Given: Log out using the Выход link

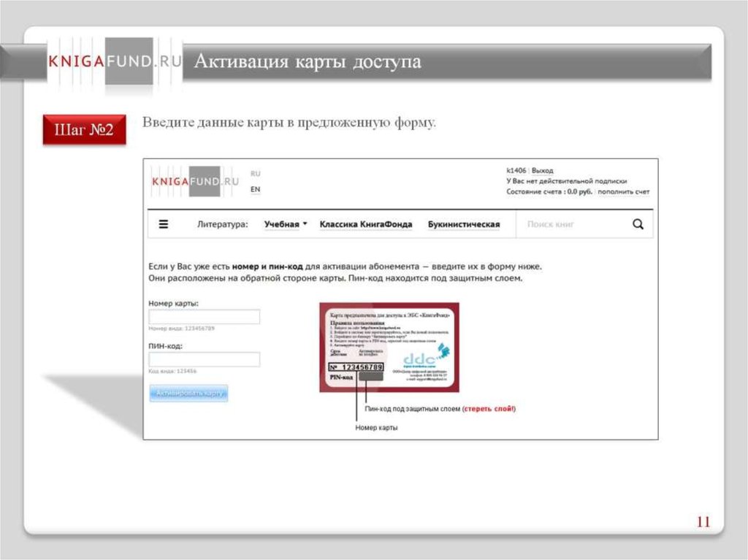Looking at the screenshot, I should [x=543, y=170].
